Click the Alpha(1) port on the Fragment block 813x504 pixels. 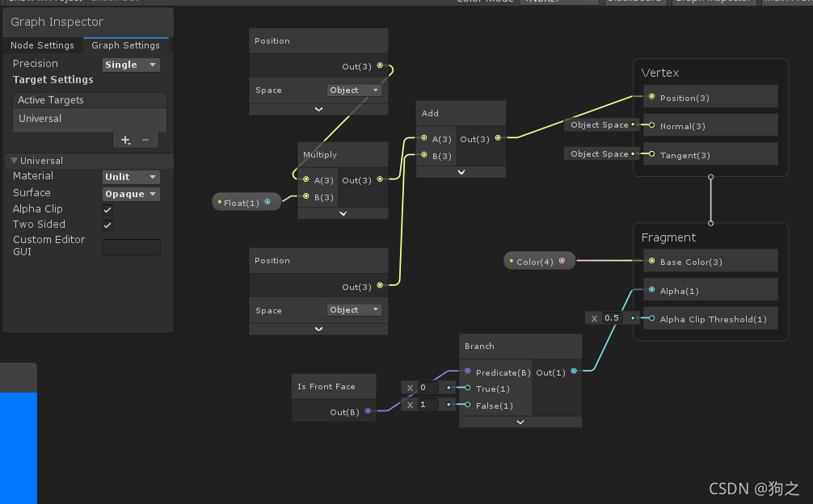click(651, 290)
